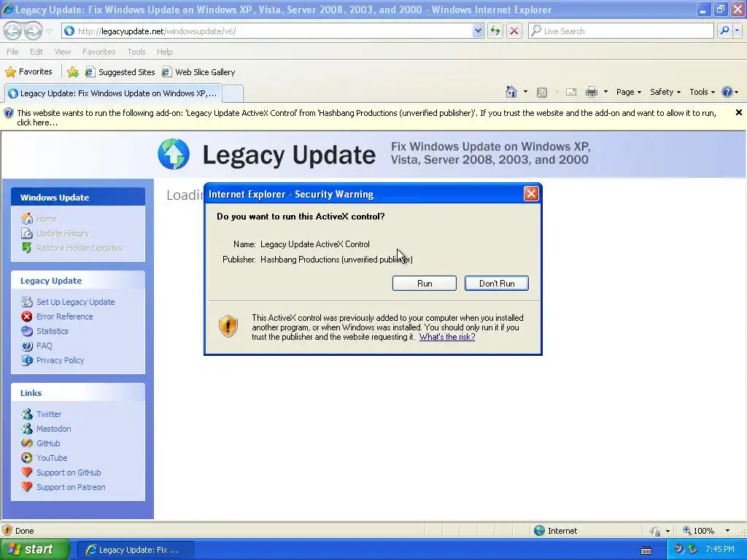Click the Don't Run button
The image size is (747, 560).
point(496,284)
